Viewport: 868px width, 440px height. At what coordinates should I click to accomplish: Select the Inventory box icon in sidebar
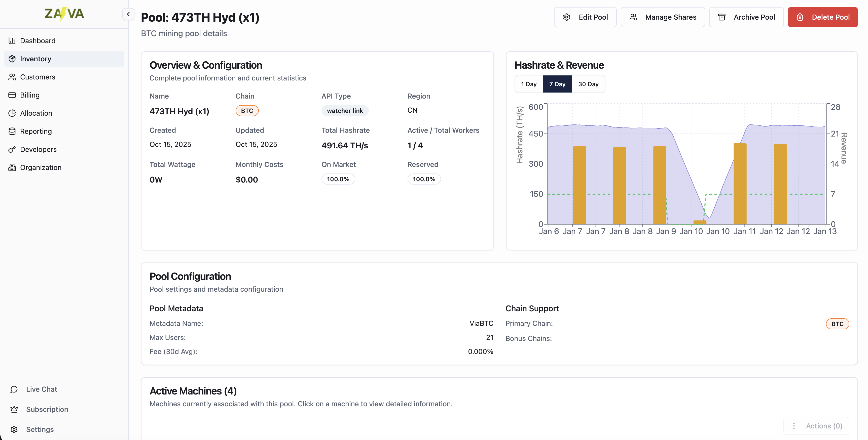12,59
